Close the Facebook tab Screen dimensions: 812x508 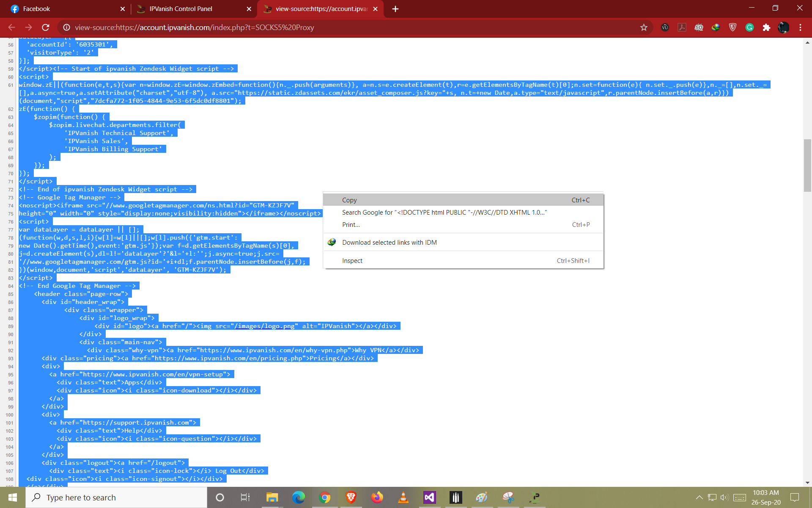pos(123,9)
